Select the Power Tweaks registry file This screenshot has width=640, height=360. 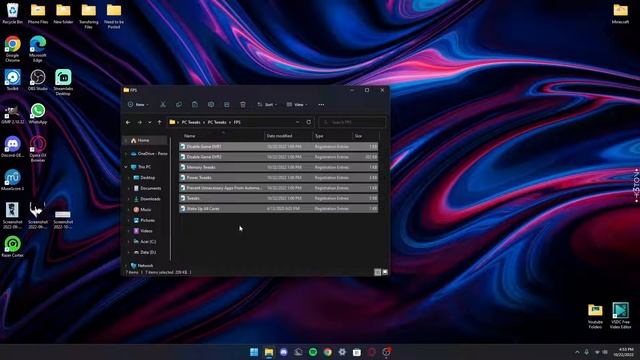(279, 178)
